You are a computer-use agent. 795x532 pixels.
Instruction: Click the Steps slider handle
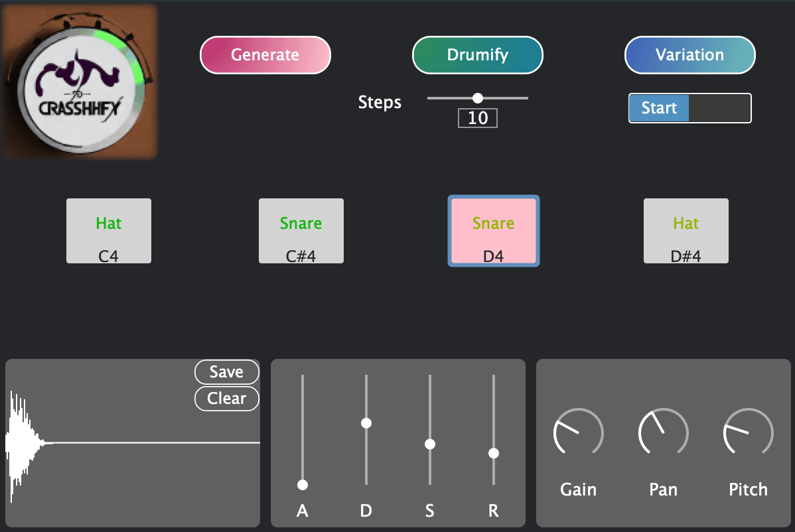[478, 98]
